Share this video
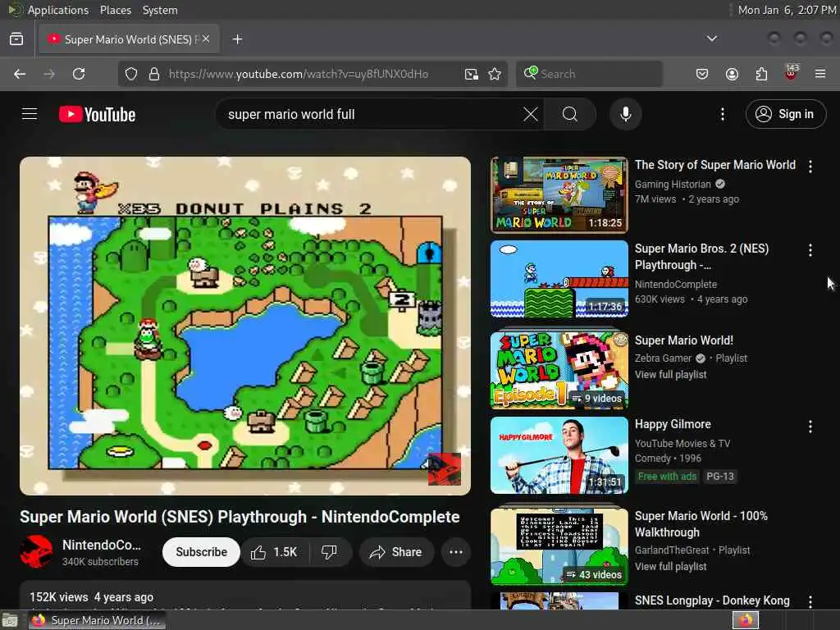 click(x=396, y=552)
